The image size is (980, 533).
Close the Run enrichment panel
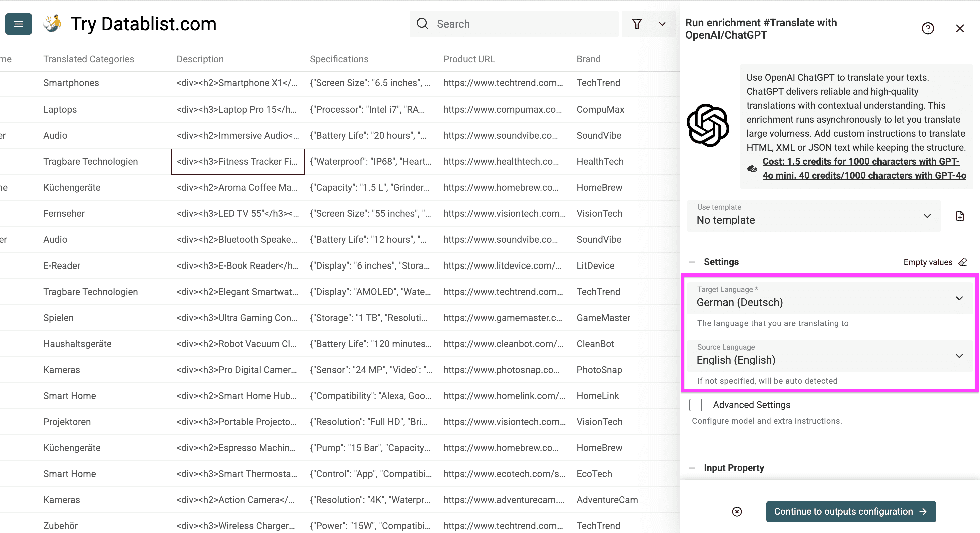pyautogui.click(x=960, y=28)
